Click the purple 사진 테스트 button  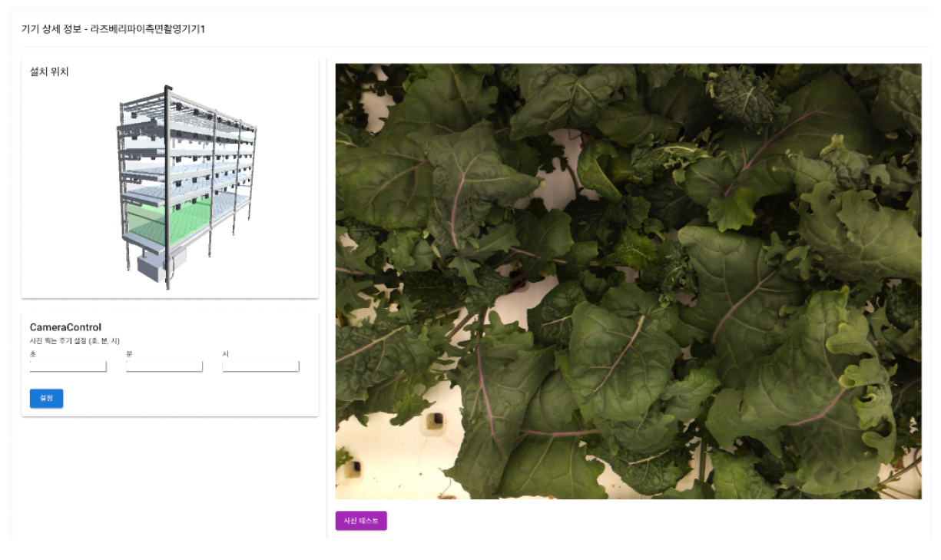point(361,521)
